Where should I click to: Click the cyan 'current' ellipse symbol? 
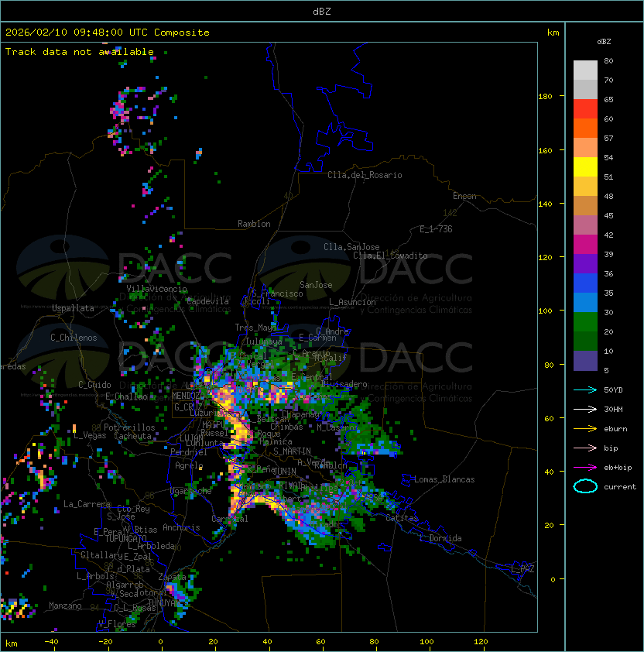(585, 486)
